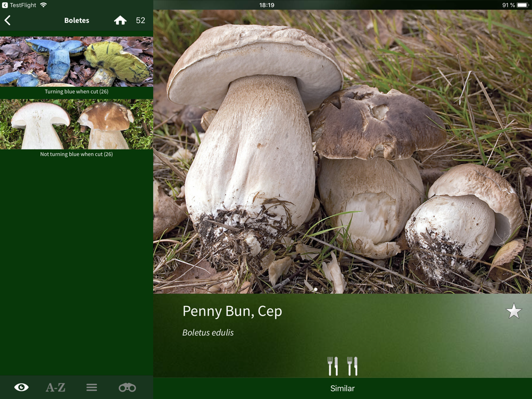Tap the Boletes header title

tap(77, 20)
